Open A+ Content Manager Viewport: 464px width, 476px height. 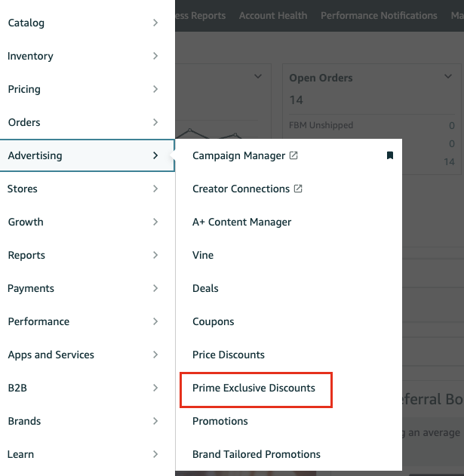[x=241, y=223]
